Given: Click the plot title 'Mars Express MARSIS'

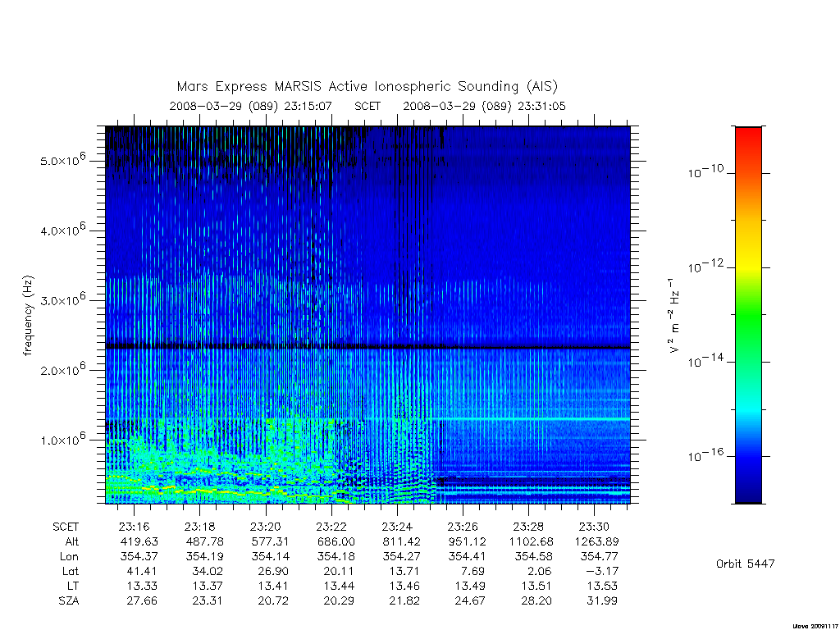Looking at the screenshot, I should (249, 86).
